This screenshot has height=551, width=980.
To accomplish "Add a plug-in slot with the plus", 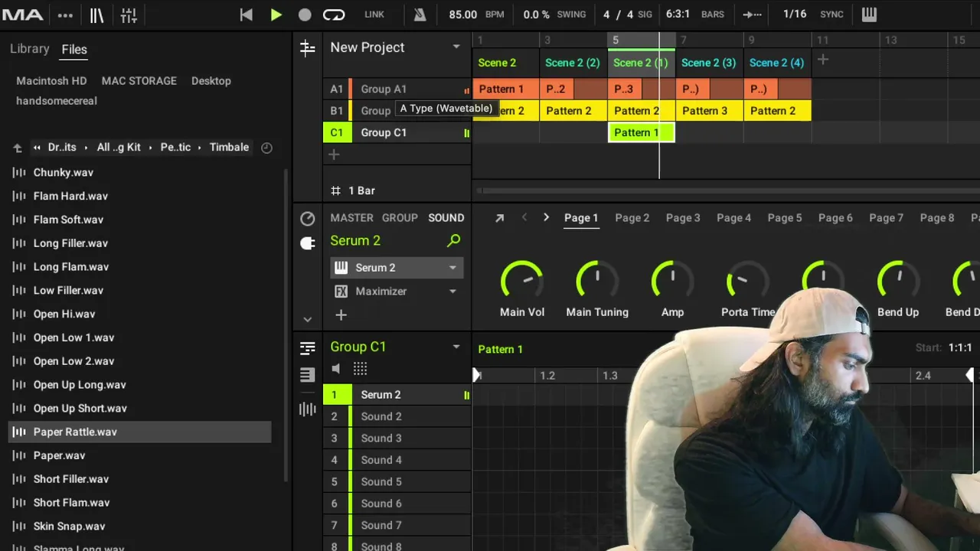I will pyautogui.click(x=341, y=315).
